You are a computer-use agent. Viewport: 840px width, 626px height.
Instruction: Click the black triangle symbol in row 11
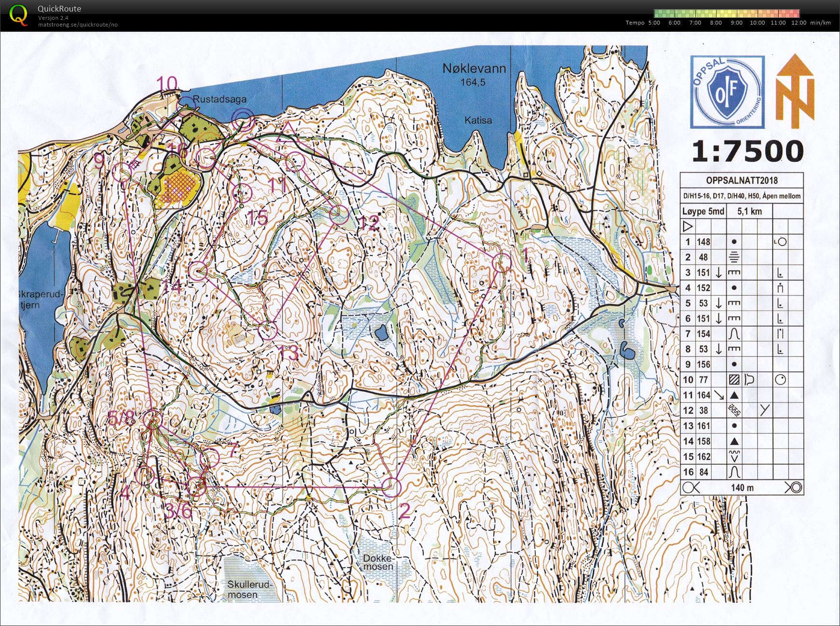[x=734, y=395]
